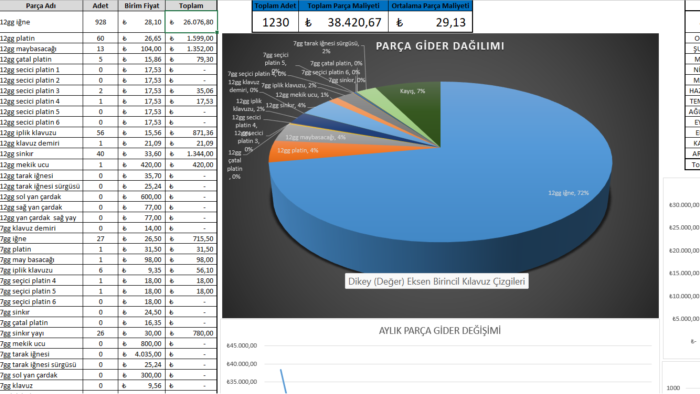Image resolution: width=700 pixels, height=394 pixels.
Task: Select the Adet column header
Action: 100,6
